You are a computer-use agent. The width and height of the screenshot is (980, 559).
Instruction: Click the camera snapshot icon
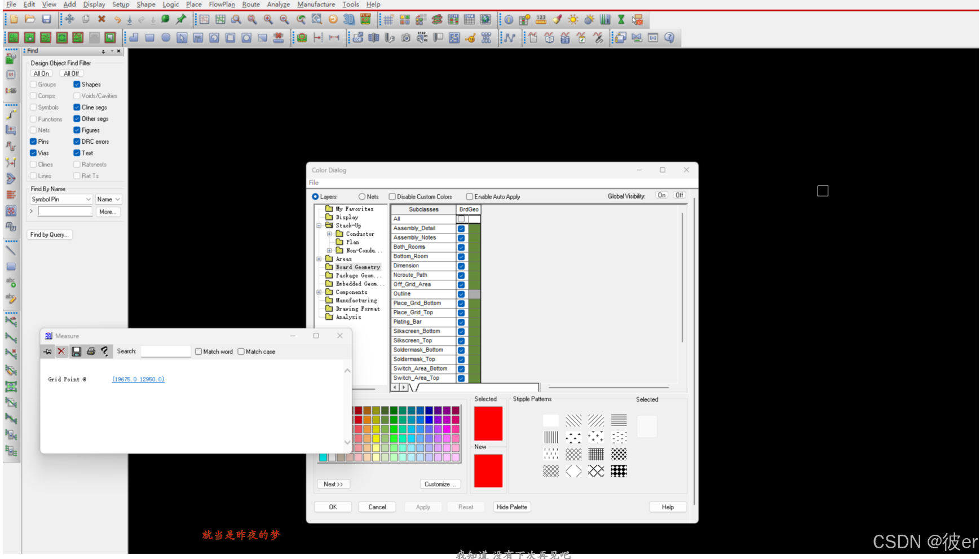[406, 38]
